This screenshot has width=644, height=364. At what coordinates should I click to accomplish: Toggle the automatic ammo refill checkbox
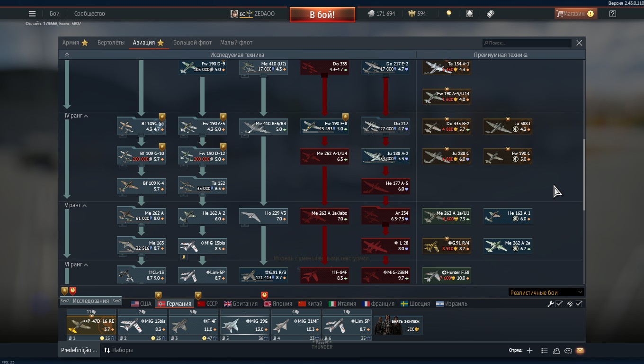tap(579, 304)
